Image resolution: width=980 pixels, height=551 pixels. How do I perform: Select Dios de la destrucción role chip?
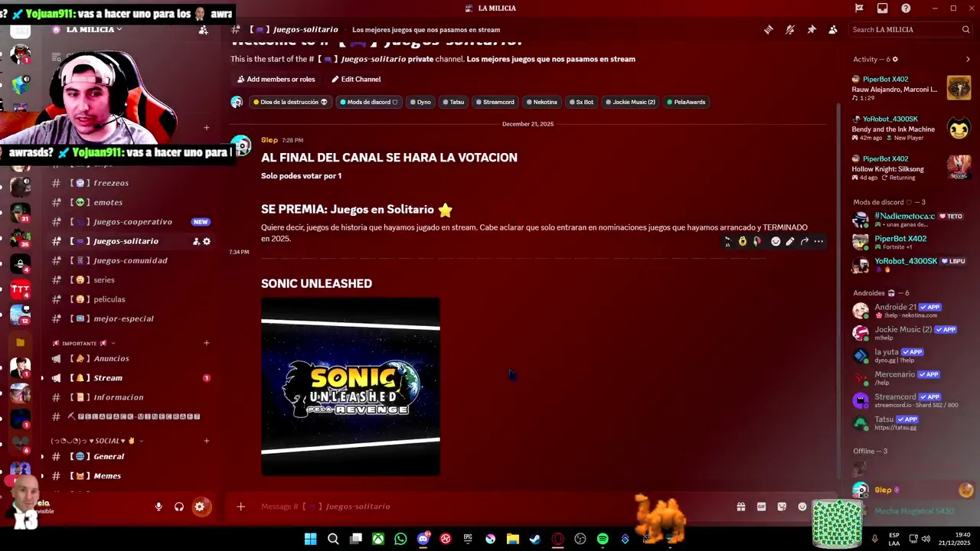click(290, 102)
